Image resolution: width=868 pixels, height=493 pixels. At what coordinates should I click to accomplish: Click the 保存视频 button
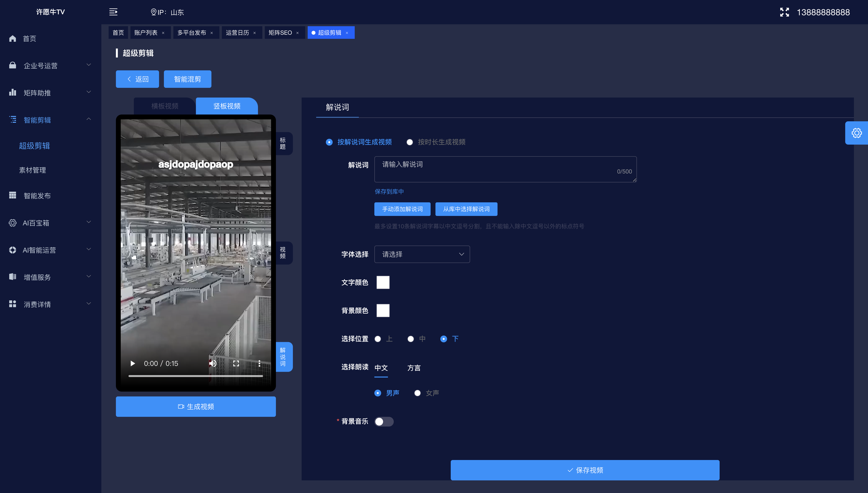[x=585, y=470]
